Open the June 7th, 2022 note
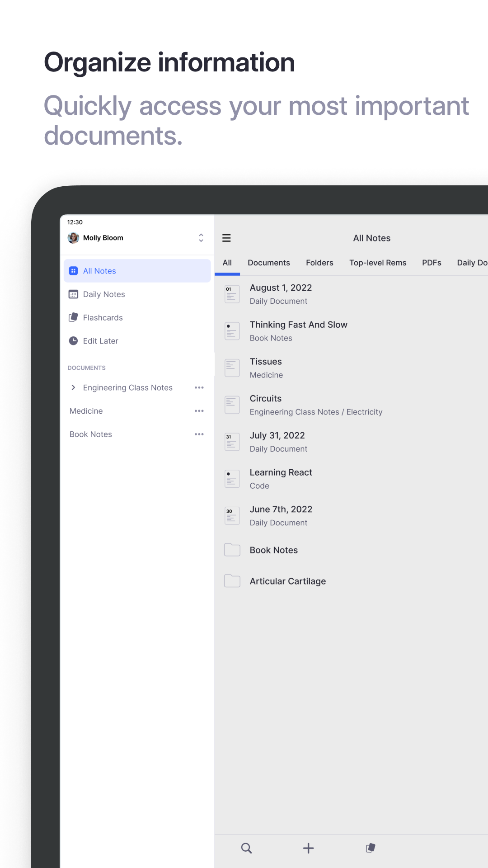Image resolution: width=488 pixels, height=868 pixels. pos(351,516)
